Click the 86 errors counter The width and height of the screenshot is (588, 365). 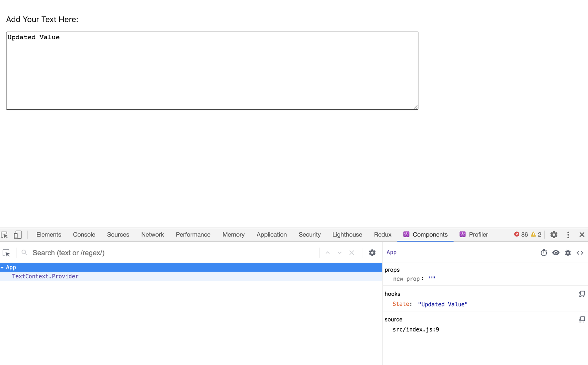coord(521,235)
